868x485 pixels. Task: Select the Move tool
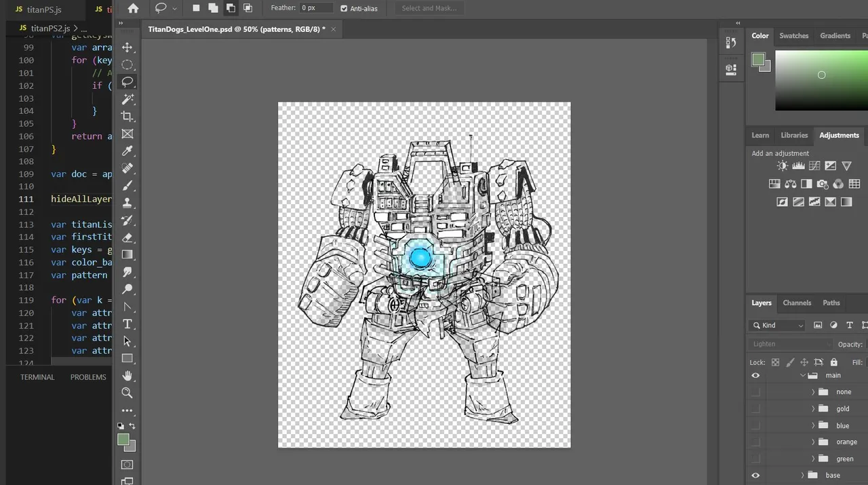pos(127,47)
